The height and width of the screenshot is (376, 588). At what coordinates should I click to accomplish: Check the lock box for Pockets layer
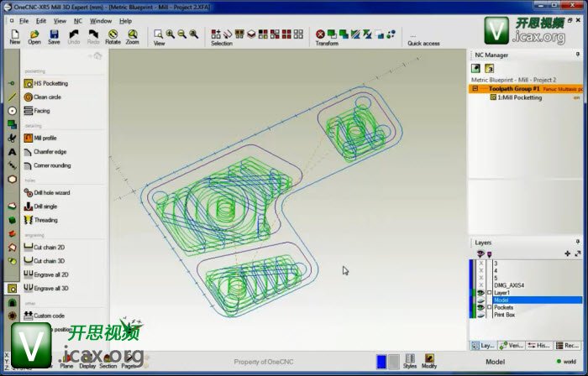(489, 307)
